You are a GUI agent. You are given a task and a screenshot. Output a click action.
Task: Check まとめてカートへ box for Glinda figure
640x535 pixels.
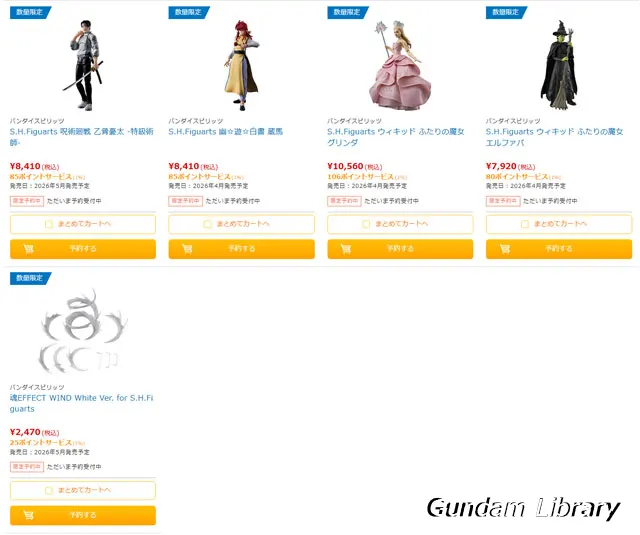tap(366, 224)
